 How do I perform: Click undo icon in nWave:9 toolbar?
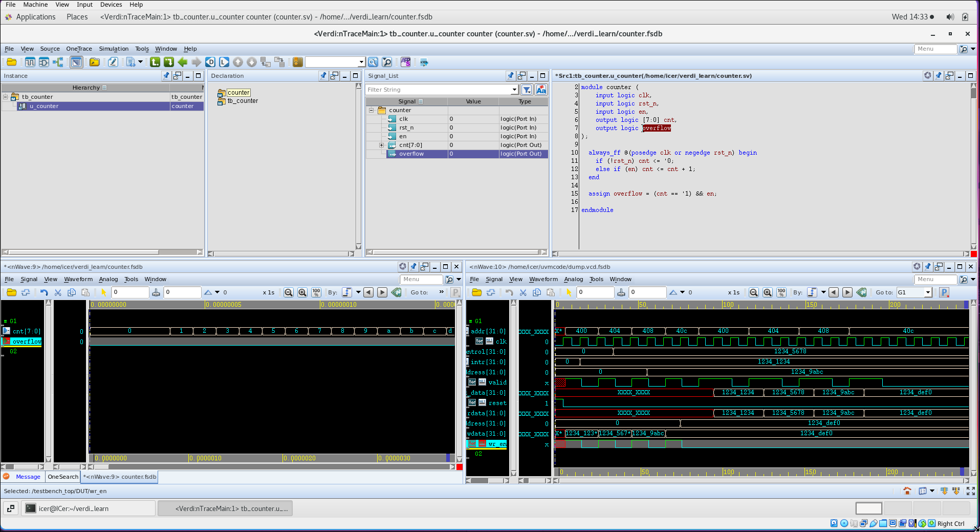[44, 292]
